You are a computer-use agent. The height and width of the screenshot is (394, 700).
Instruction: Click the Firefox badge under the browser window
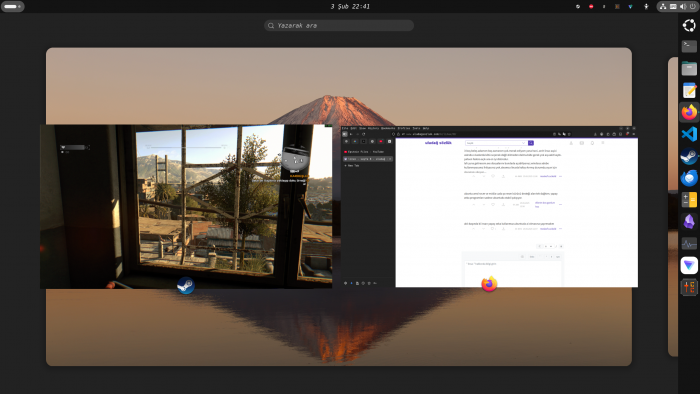489,284
